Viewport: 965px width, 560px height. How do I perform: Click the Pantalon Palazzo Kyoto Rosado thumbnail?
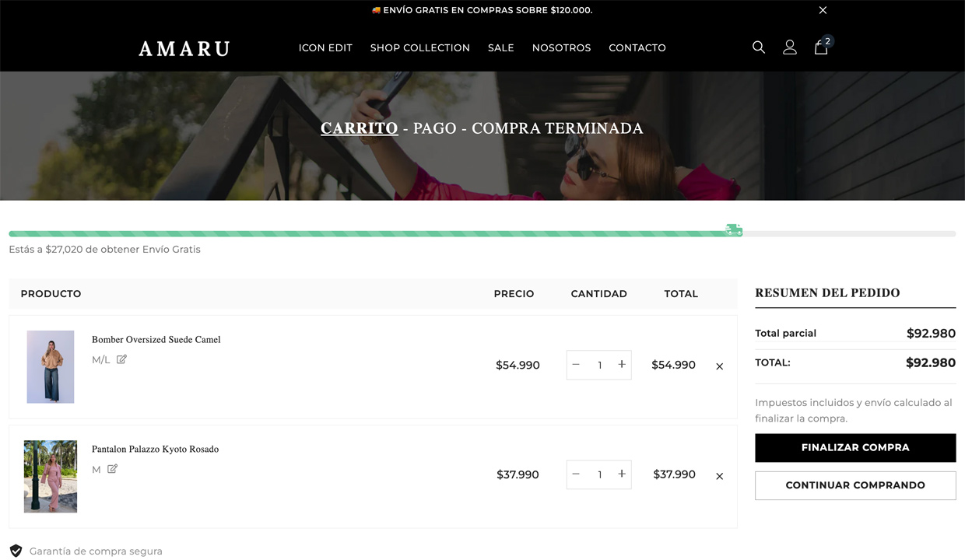[x=51, y=477]
